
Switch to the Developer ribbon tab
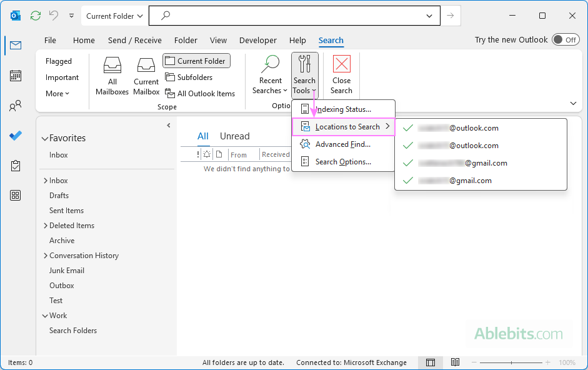(x=257, y=40)
